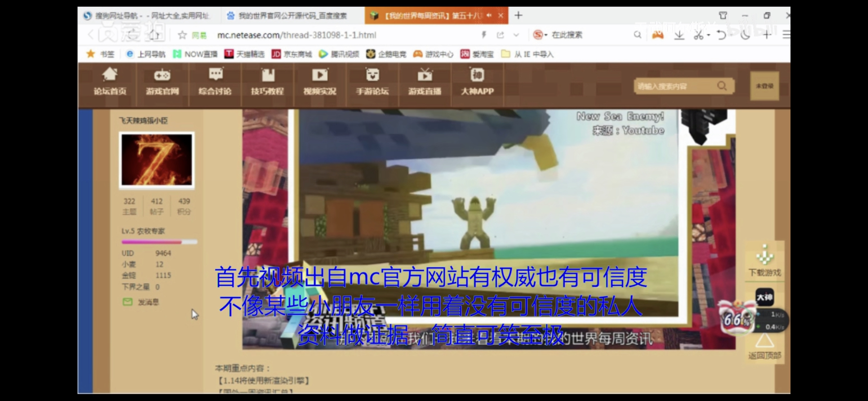Click the flaming Z user avatar
The image size is (868, 401).
[156, 160]
